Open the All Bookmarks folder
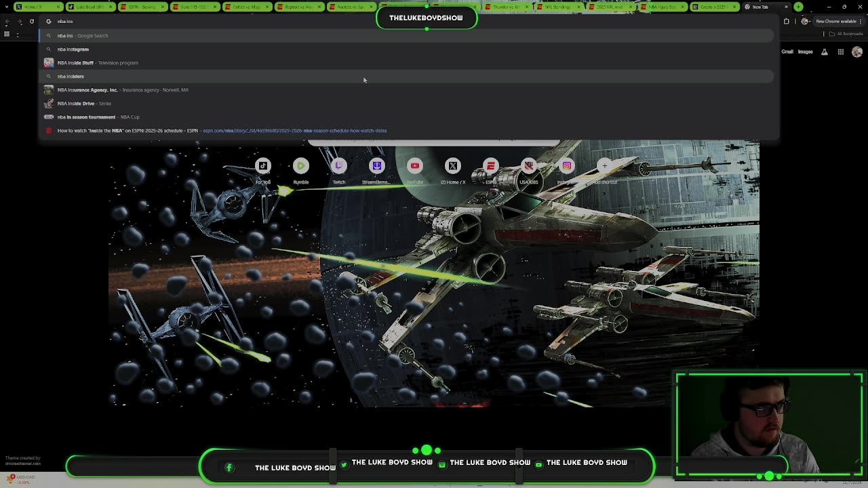868x488 pixels. click(847, 34)
